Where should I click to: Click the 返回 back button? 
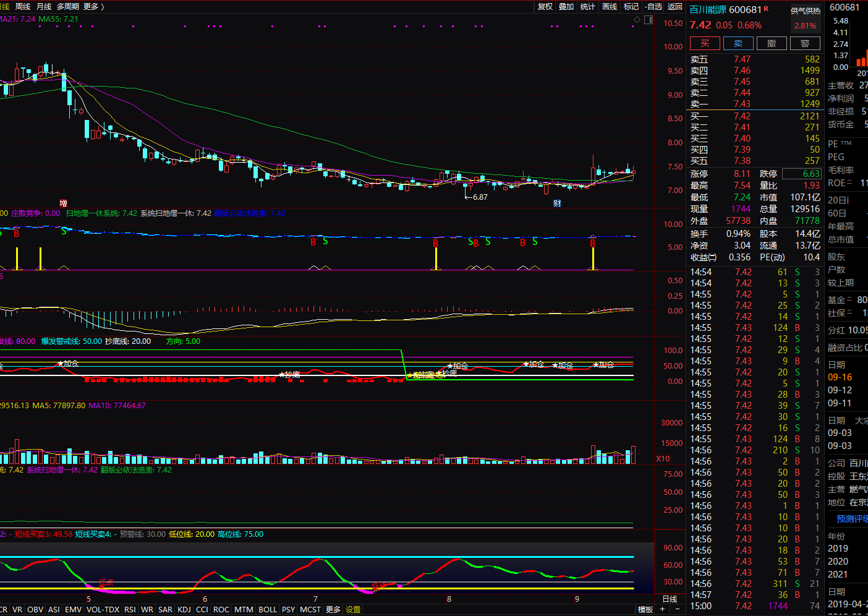pos(675,6)
